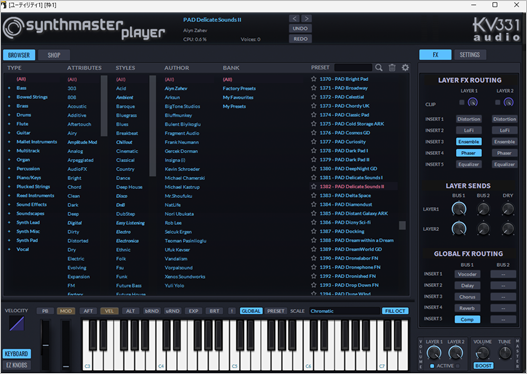527x374 pixels.
Task: Click the preset search magnifier icon
Action: [378, 68]
